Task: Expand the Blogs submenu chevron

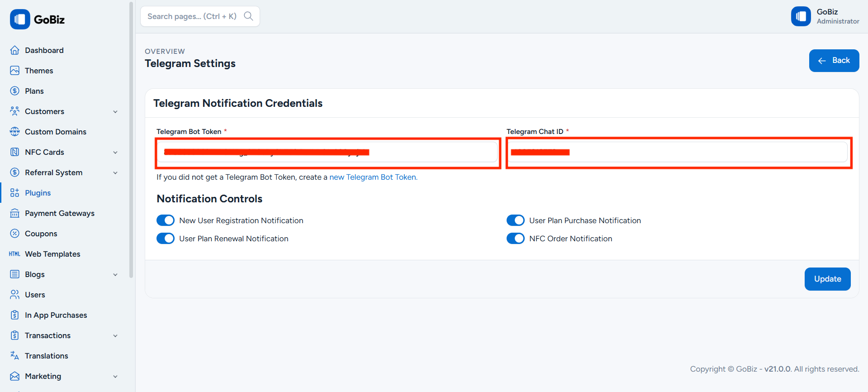Action: pyautogui.click(x=115, y=275)
